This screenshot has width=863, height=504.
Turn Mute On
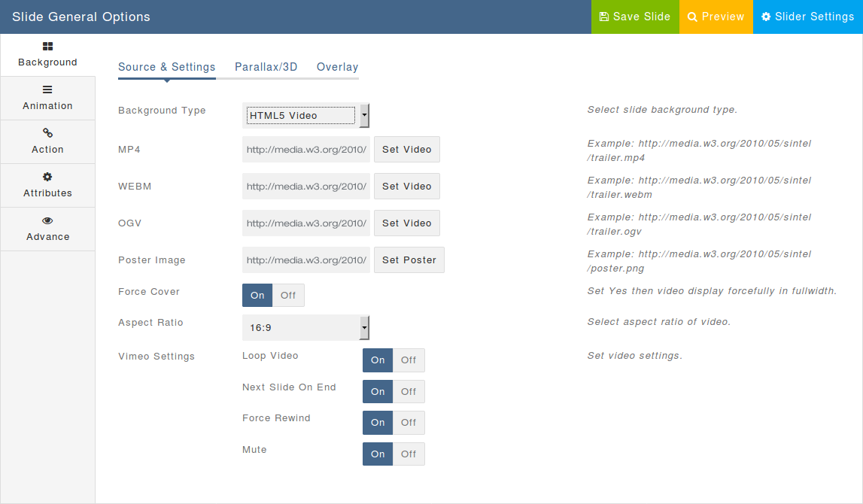[378, 454]
